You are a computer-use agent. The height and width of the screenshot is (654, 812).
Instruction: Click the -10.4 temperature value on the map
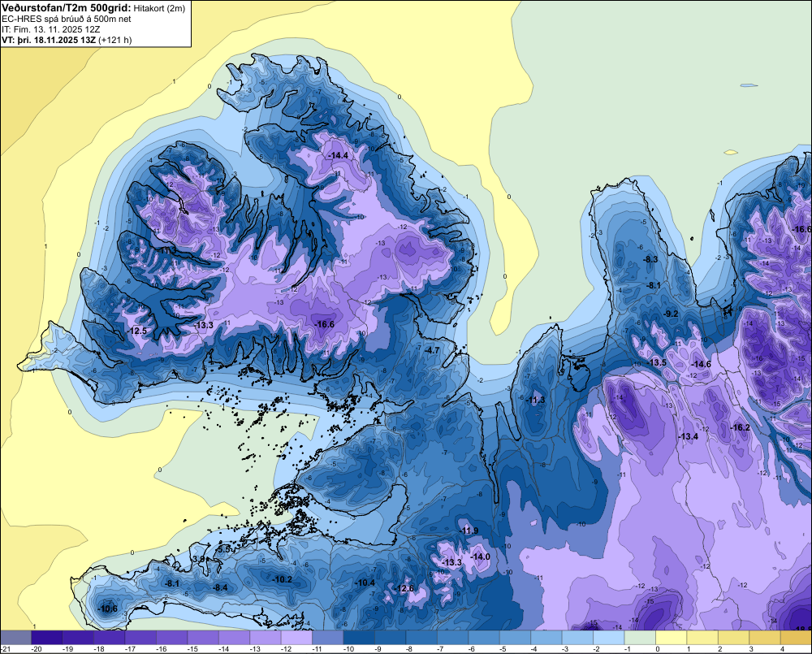click(x=365, y=583)
